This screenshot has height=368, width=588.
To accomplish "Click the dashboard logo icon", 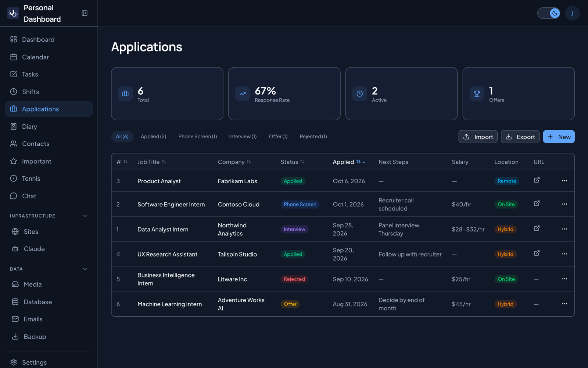I will 13,13.
